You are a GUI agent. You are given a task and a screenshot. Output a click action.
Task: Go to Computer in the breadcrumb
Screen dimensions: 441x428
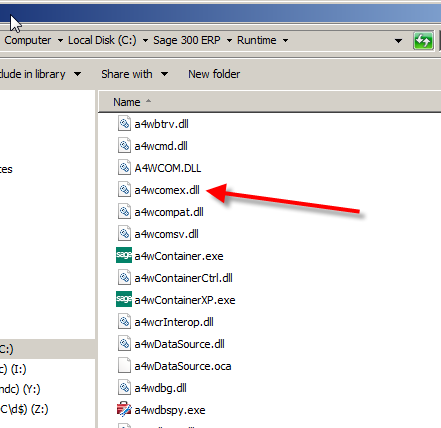27,40
